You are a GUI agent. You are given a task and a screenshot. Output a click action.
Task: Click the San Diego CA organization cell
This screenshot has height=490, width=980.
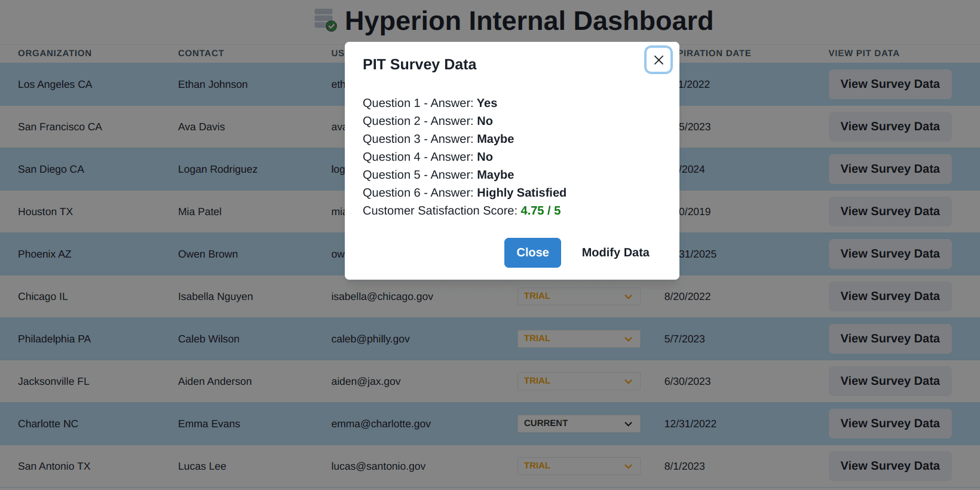51,169
